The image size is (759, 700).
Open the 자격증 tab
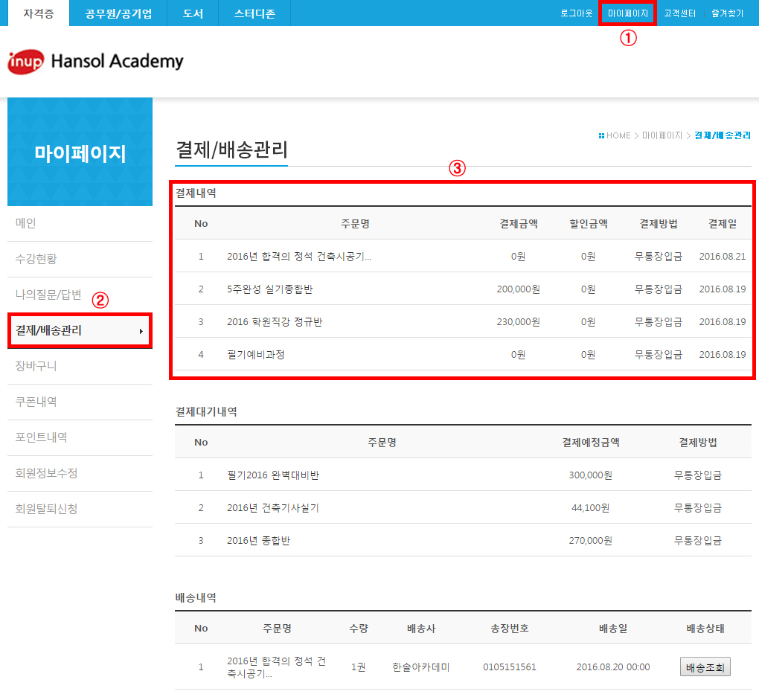click(x=39, y=13)
